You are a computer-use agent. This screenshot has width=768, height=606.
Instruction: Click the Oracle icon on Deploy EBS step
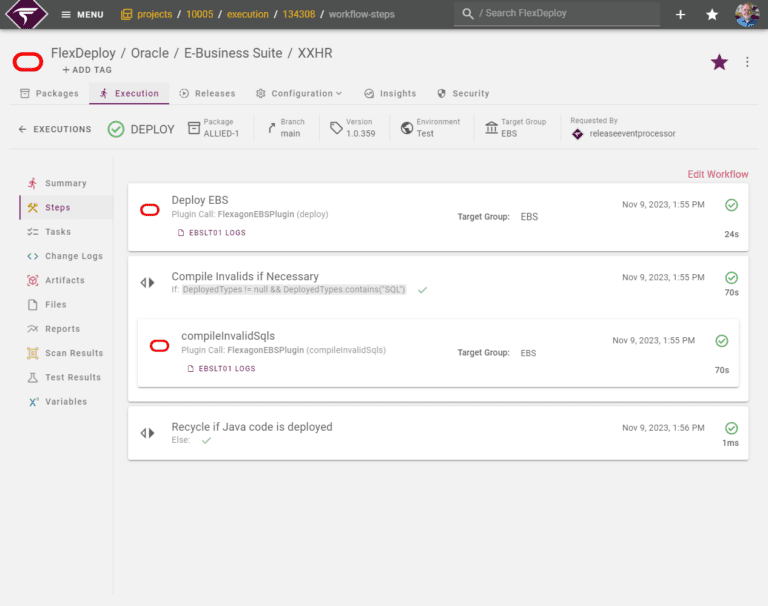[150, 210]
